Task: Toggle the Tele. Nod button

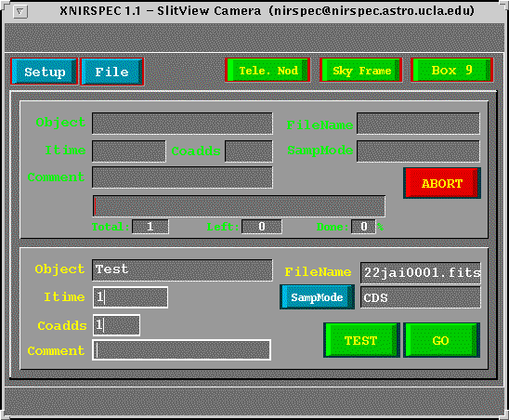Action: click(x=268, y=70)
